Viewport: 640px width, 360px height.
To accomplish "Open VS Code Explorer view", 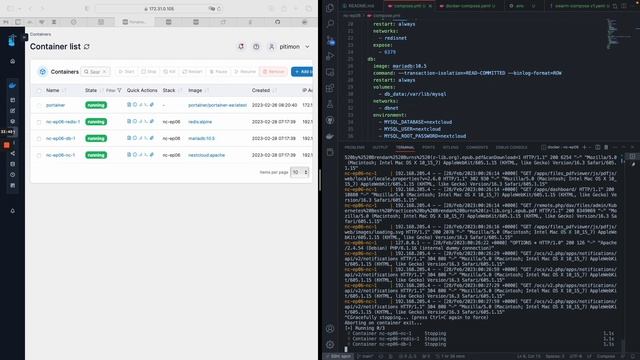I will click(330, 8).
